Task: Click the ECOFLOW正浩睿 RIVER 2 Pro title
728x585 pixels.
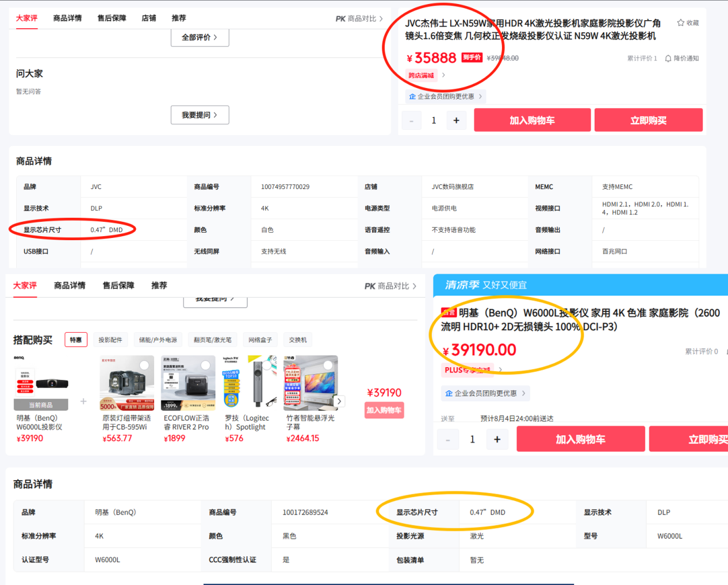Action: [187, 422]
